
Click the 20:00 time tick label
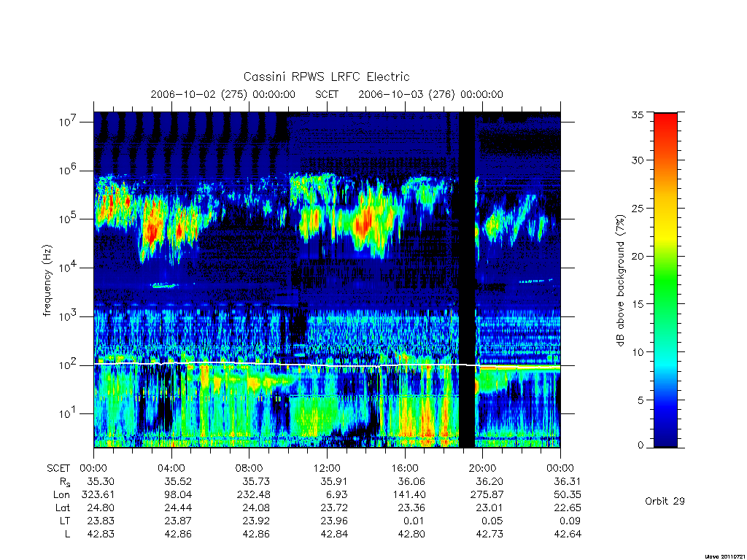coord(483,468)
